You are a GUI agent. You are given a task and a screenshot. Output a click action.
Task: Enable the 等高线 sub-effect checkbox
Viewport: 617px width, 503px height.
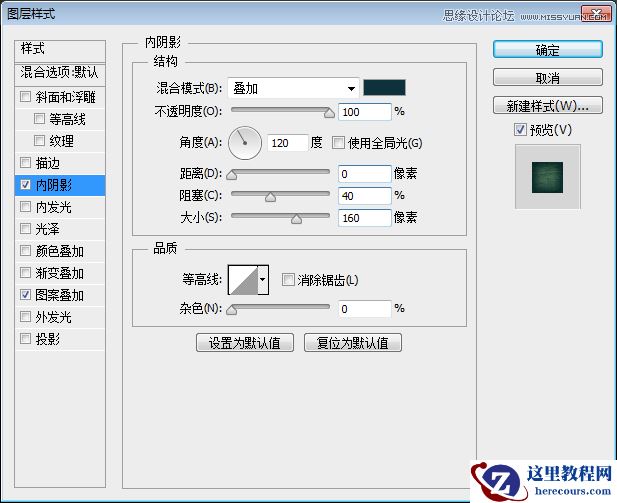pos(39,118)
